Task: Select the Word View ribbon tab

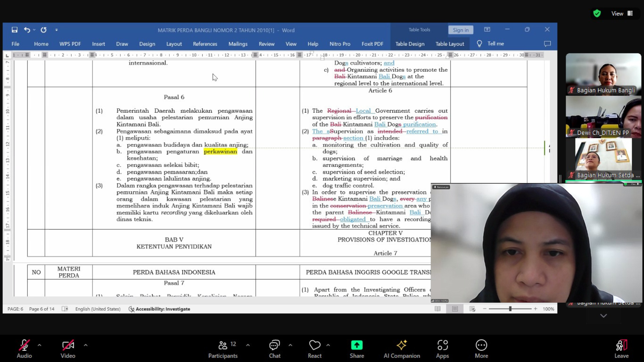Action: [x=291, y=44]
